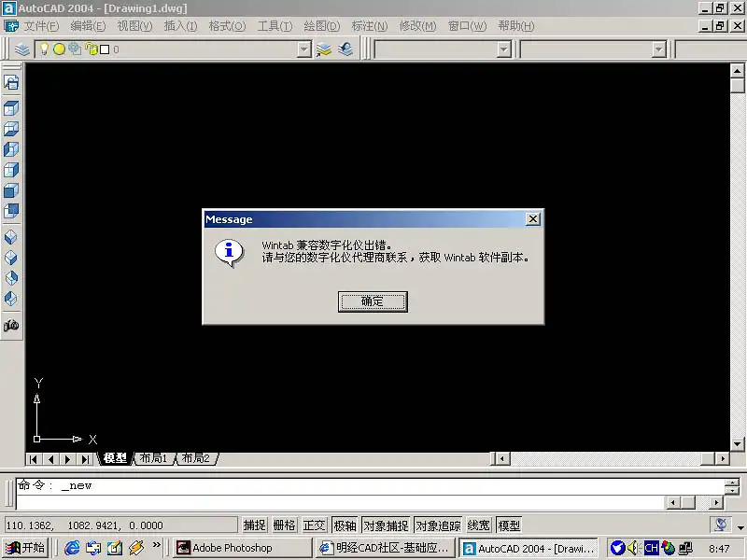747x560 pixels.
Task: Click last-tab navigation arrow
Action: tap(85, 459)
